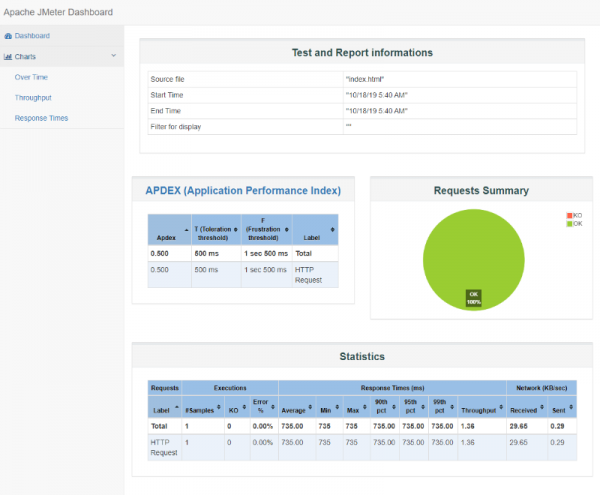Open the Over Time charts page
This screenshot has width=600, height=495.
[31, 76]
